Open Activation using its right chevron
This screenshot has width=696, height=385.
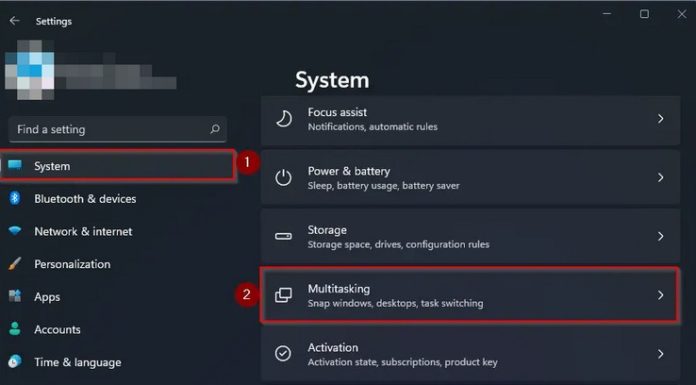660,354
